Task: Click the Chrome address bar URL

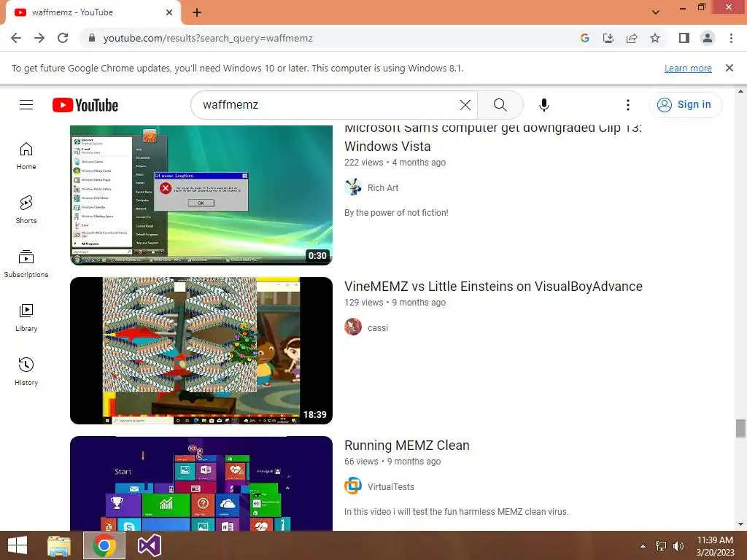Action: pyautogui.click(x=208, y=38)
